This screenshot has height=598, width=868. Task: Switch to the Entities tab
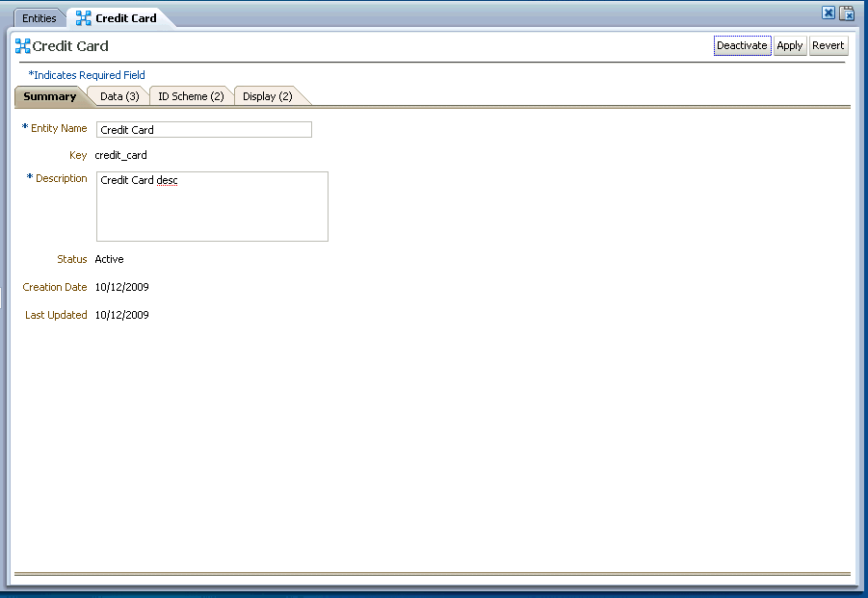[x=39, y=17]
